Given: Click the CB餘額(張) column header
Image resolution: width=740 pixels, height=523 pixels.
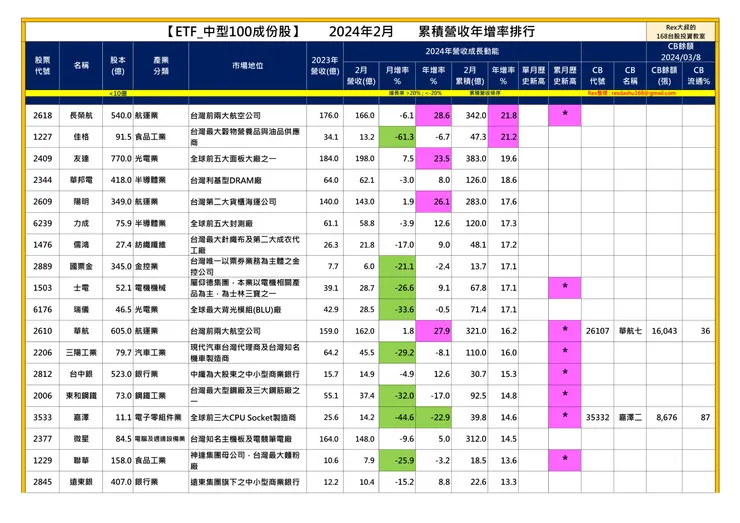Looking at the screenshot, I should click(664, 76).
